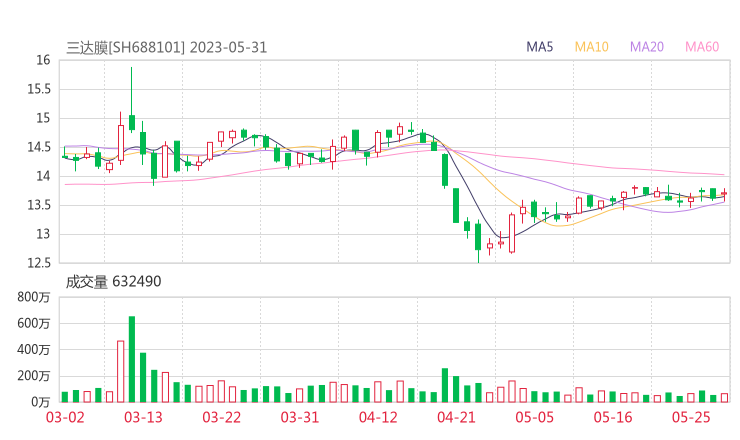Click the 03-02 date axis label

click(x=65, y=417)
